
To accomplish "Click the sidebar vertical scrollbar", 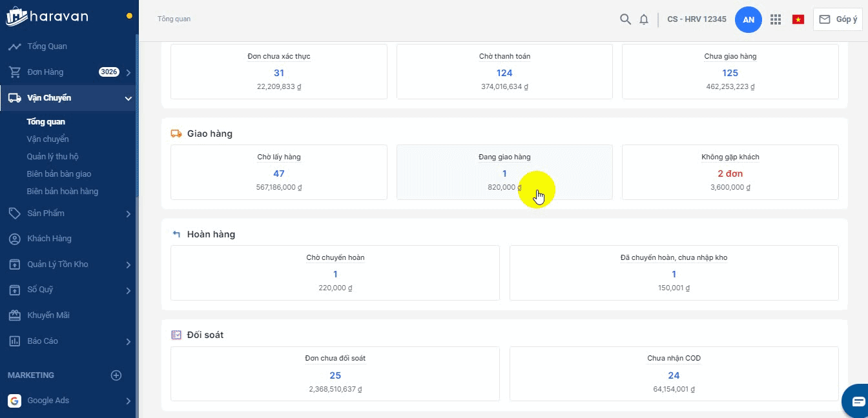I will coord(136,116).
